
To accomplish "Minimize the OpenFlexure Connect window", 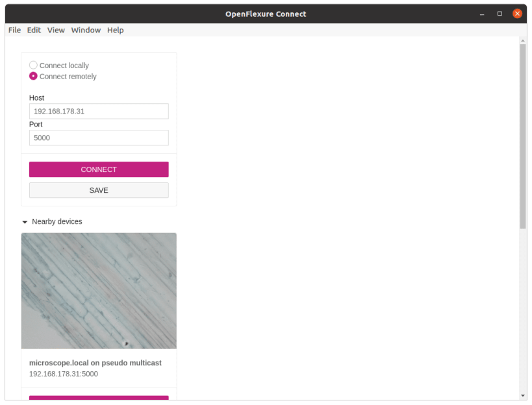I will [482, 14].
